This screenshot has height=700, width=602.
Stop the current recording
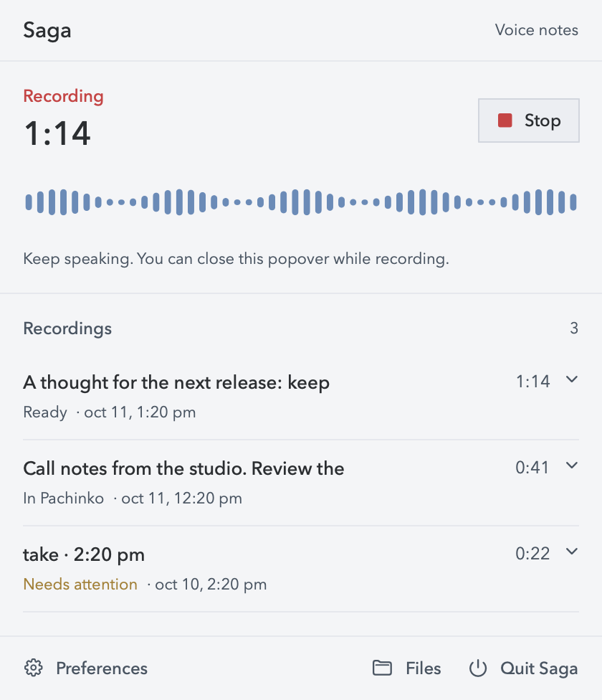528,120
